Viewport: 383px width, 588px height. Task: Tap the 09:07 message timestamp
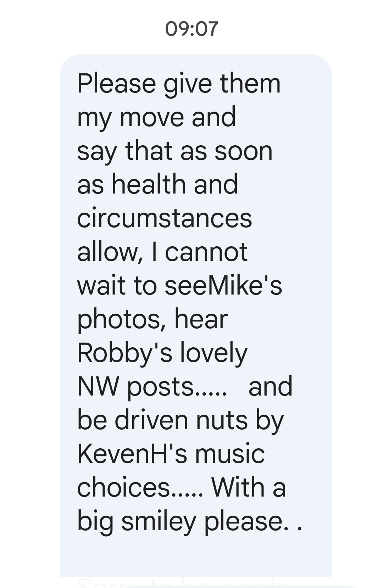[191, 29]
